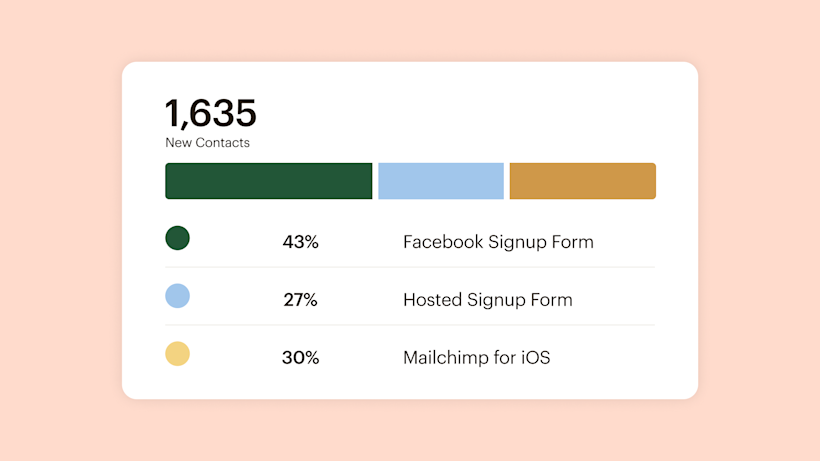Click the yellow legend dot
This screenshot has height=461, width=820.
tap(177, 354)
